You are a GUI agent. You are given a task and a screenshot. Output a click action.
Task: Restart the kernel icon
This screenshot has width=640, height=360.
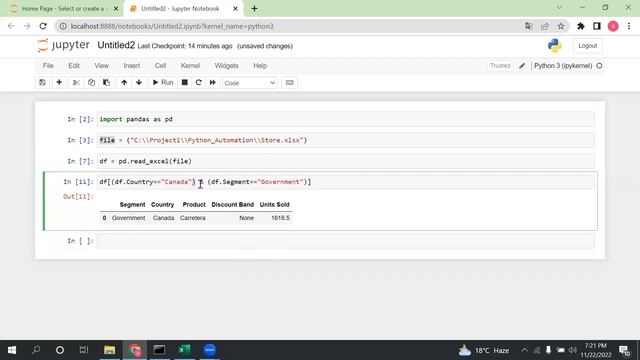[x=199, y=82]
